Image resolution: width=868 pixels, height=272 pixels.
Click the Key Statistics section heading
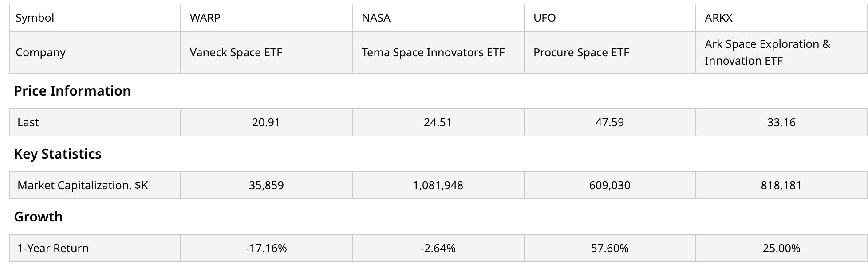point(58,154)
